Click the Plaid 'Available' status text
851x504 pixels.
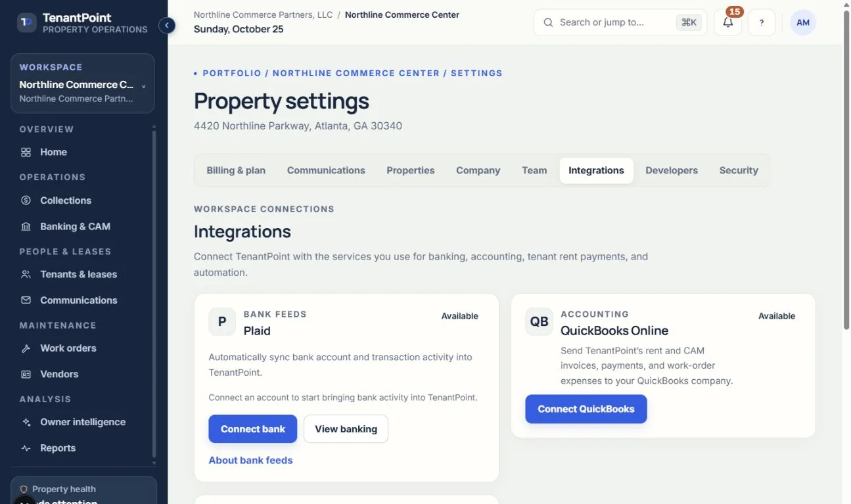[460, 316]
